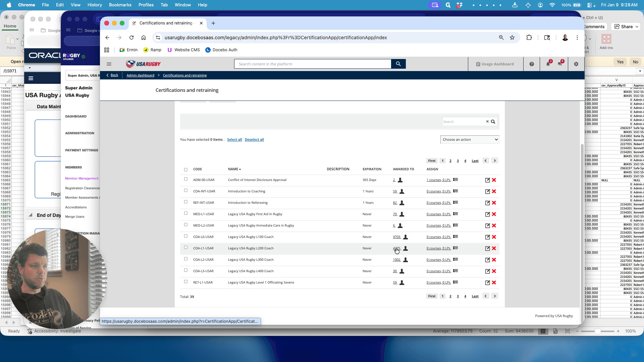Open the admin settings gear icon
The width and height of the screenshot is (644, 362).
(576, 64)
